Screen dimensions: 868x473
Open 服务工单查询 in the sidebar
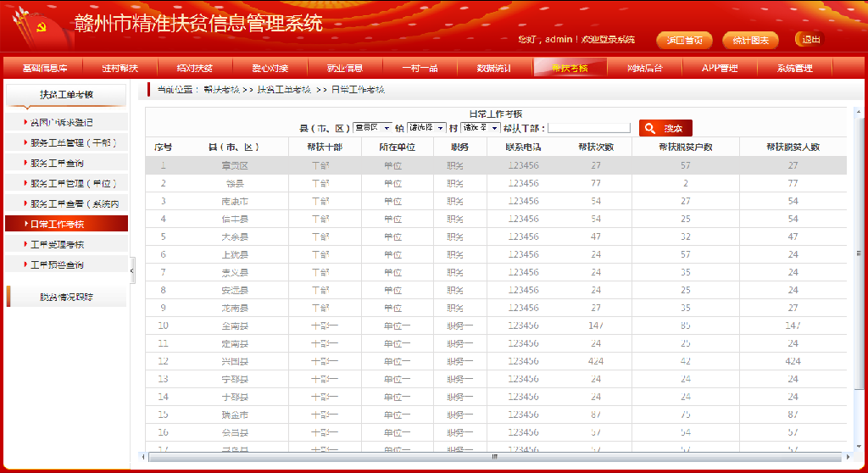pyautogui.click(x=66, y=163)
